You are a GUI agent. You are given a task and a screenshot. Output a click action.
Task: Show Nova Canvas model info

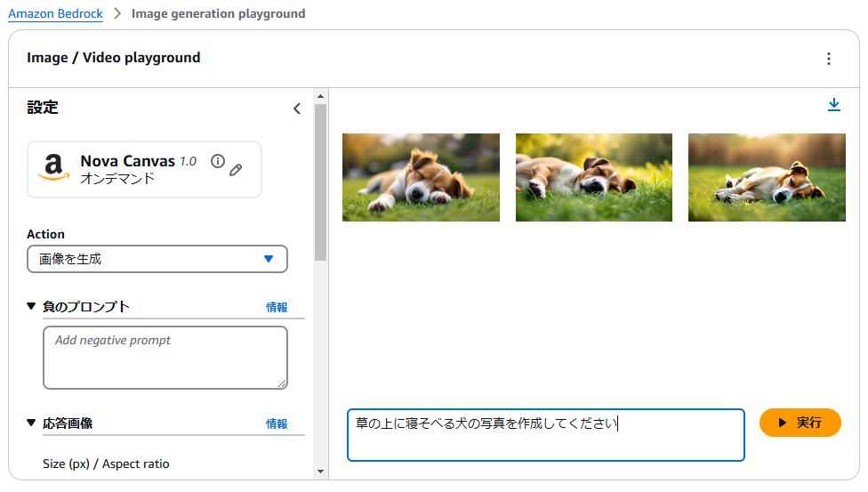click(x=218, y=161)
